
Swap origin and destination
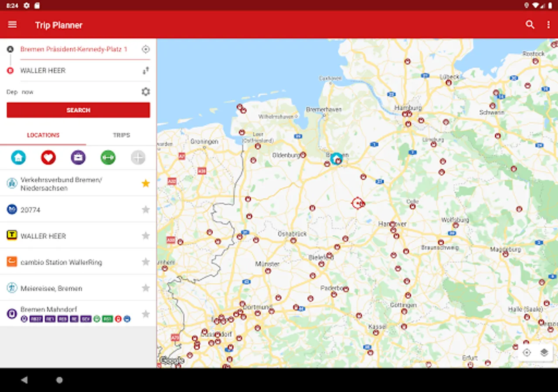click(146, 71)
